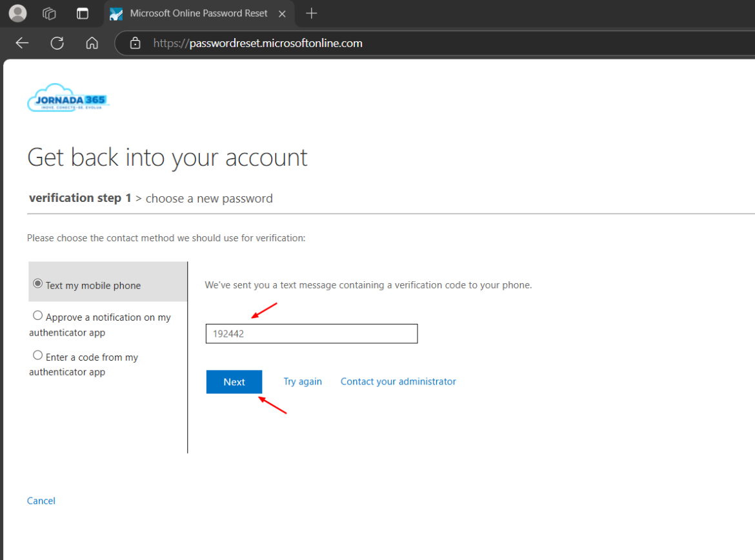Click the Next button
This screenshot has width=755, height=560.
[234, 381]
